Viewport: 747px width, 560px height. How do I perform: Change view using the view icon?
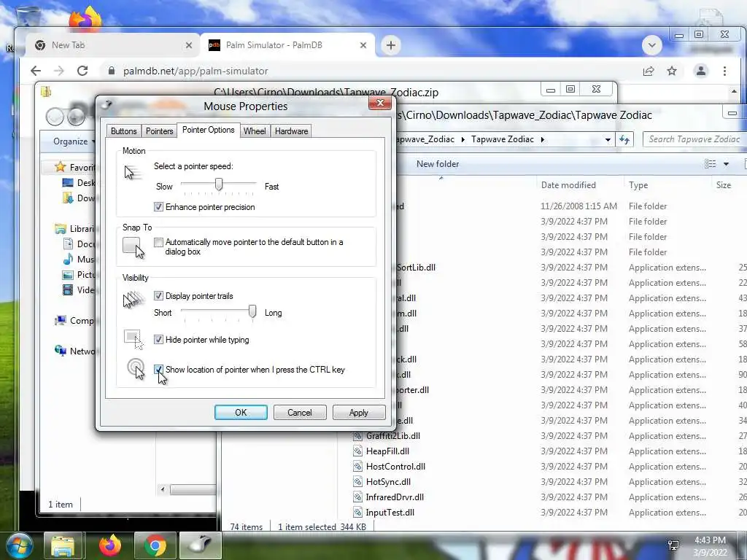[x=710, y=164]
